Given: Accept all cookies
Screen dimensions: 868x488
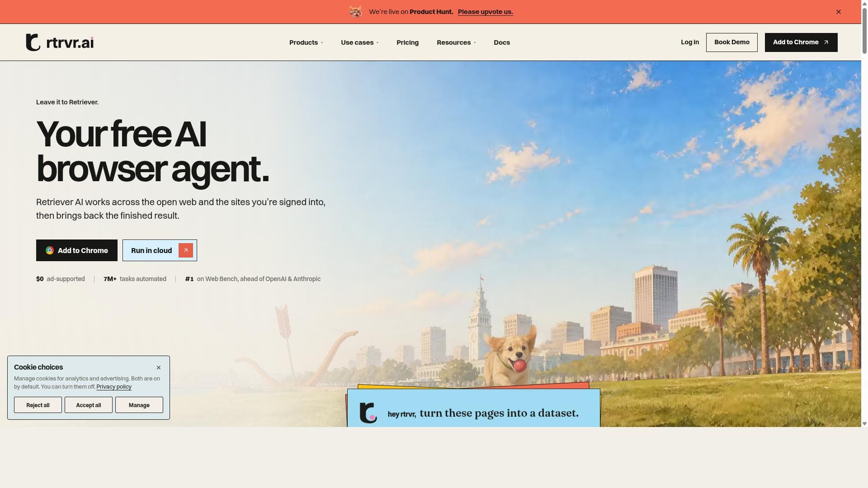Looking at the screenshot, I should click(x=89, y=405).
